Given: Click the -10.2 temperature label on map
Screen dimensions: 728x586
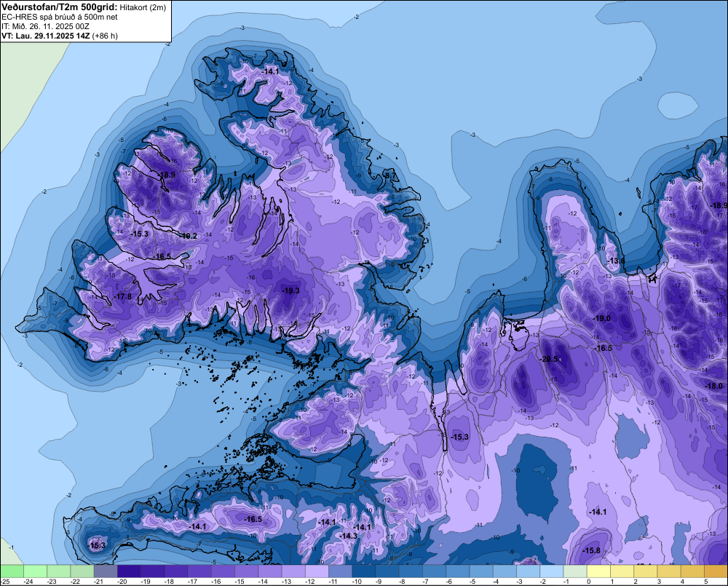Looking at the screenshot, I should coord(188,236).
